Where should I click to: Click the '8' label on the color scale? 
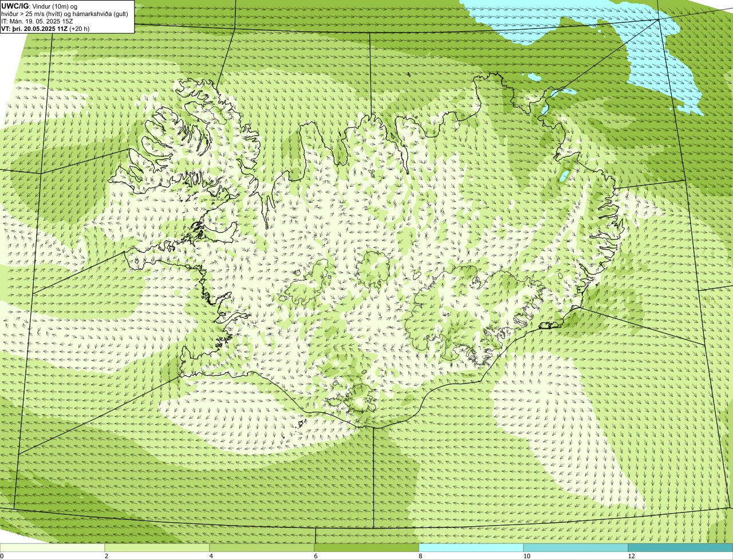[420, 556]
